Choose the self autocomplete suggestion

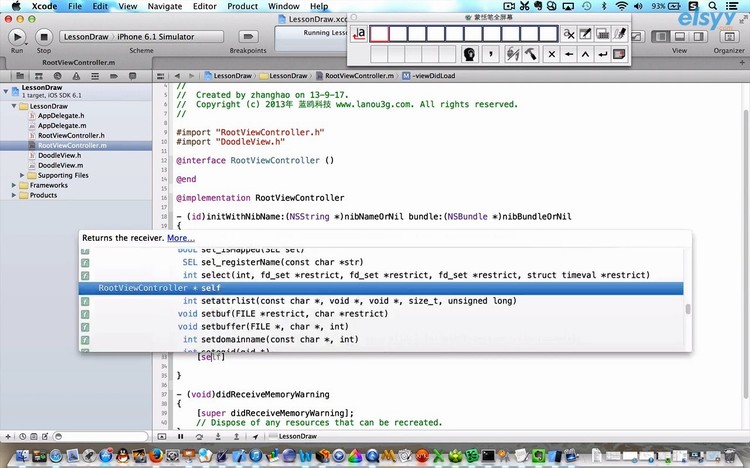point(381,288)
